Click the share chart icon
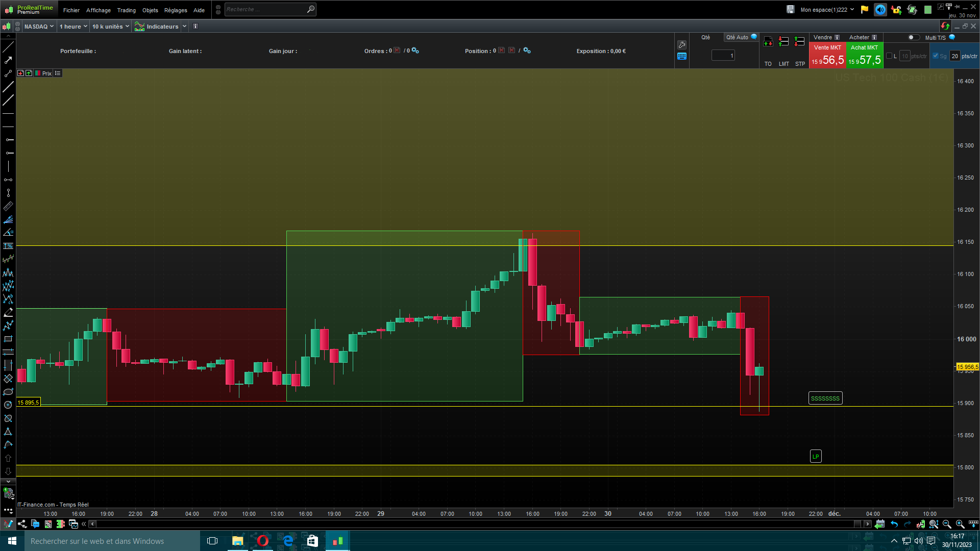Image resolution: width=980 pixels, height=551 pixels. click(22, 524)
